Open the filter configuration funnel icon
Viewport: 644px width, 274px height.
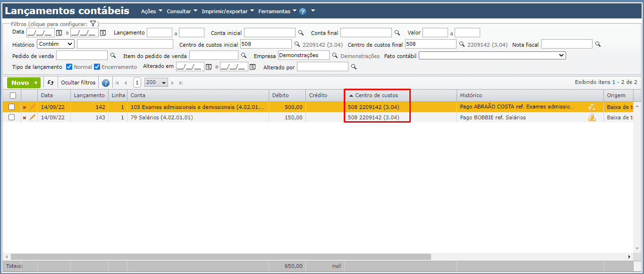click(x=93, y=24)
